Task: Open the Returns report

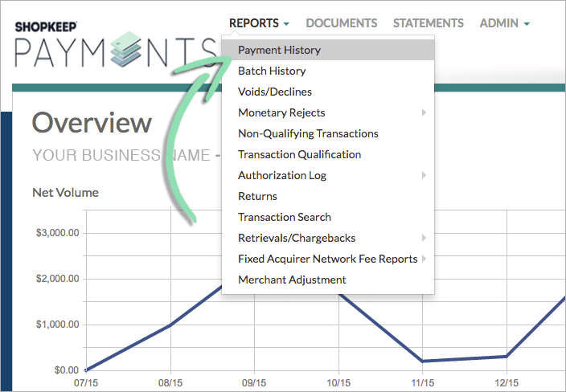Action: (328, 196)
